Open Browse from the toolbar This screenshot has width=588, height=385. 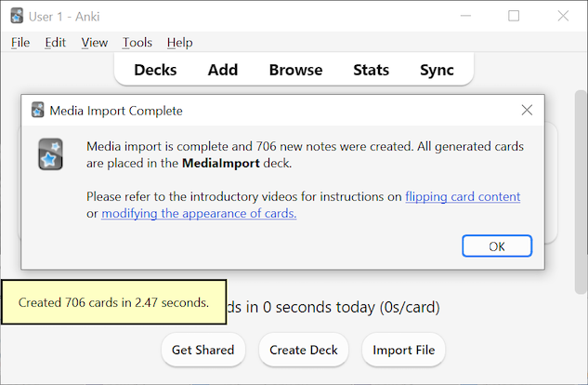pyautogui.click(x=295, y=70)
